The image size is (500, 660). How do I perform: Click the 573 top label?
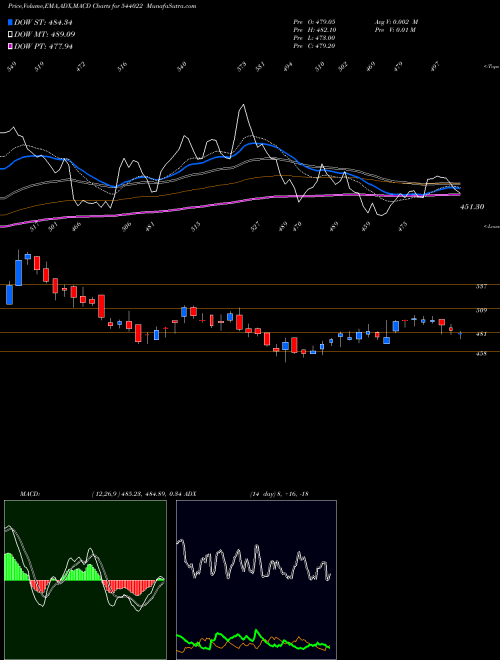click(x=242, y=67)
